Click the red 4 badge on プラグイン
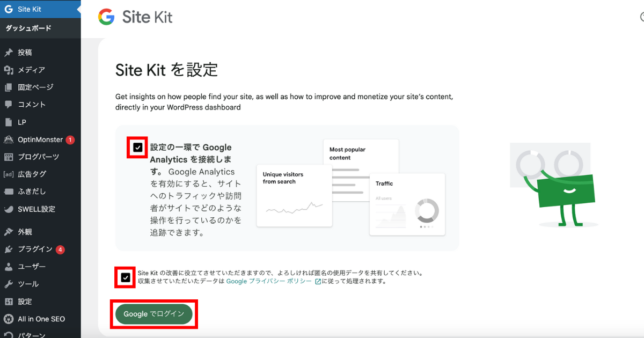The height and width of the screenshot is (338, 644). click(x=60, y=249)
